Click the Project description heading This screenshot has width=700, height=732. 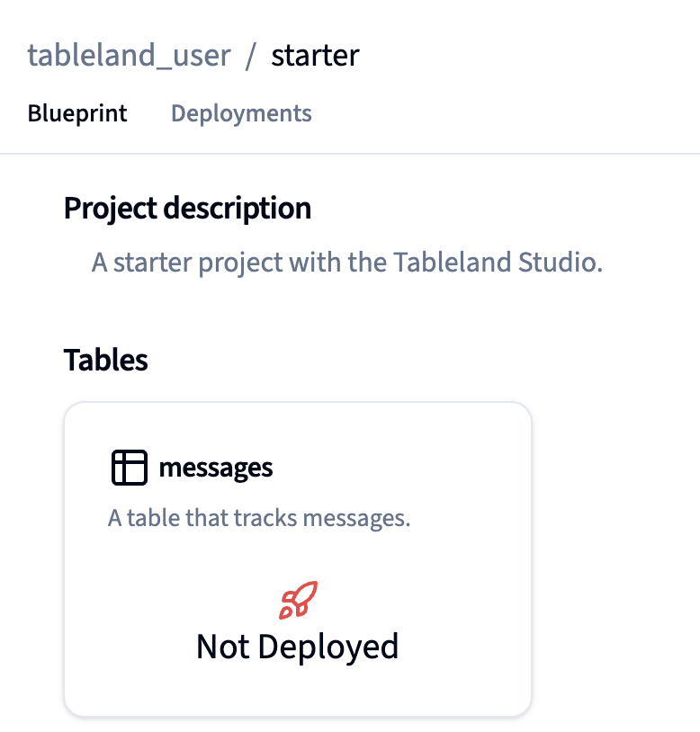[187, 209]
